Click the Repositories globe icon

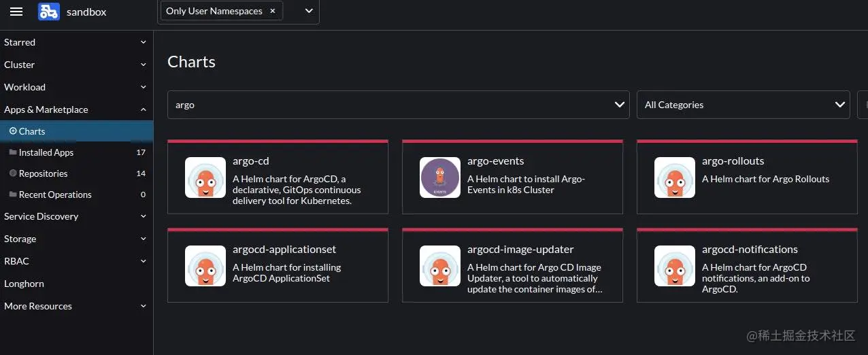pyautogui.click(x=13, y=173)
